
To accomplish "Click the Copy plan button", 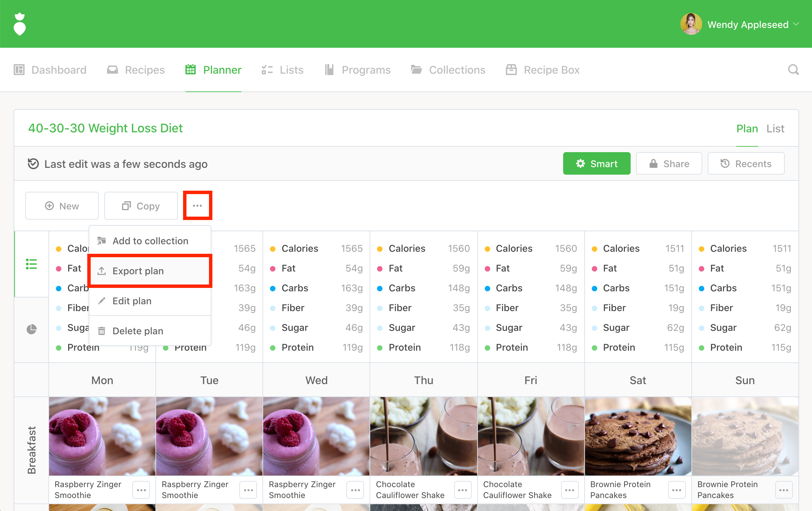I will [x=141, y=206].
